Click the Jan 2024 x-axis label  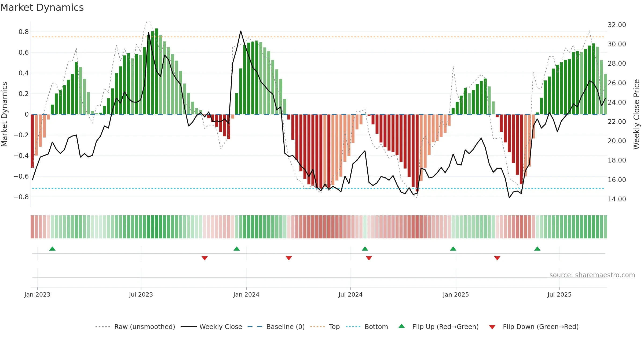tap(246, 294)
